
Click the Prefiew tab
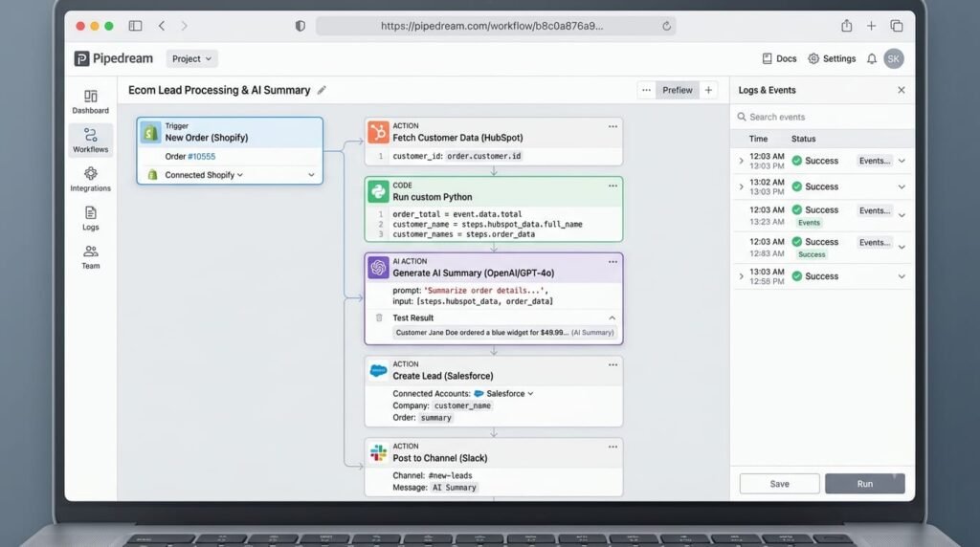click(678, 91)
